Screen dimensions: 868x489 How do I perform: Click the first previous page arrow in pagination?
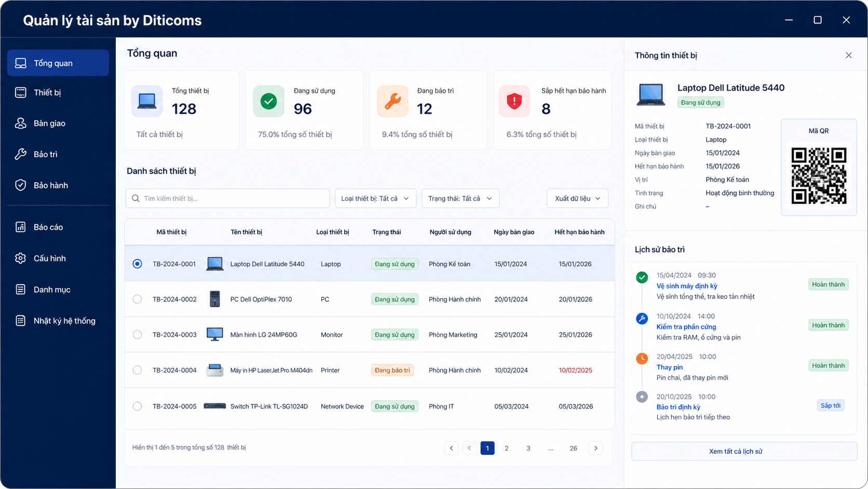[451, 448]
